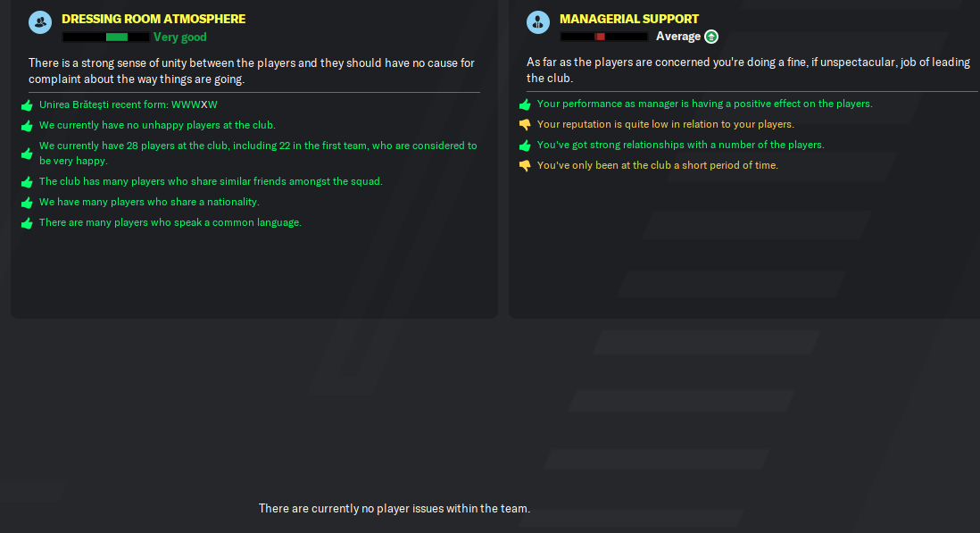980x533 pixels.
Task: Click thumbs-up icon beside similar friends line
Action: tap(27, 182)
